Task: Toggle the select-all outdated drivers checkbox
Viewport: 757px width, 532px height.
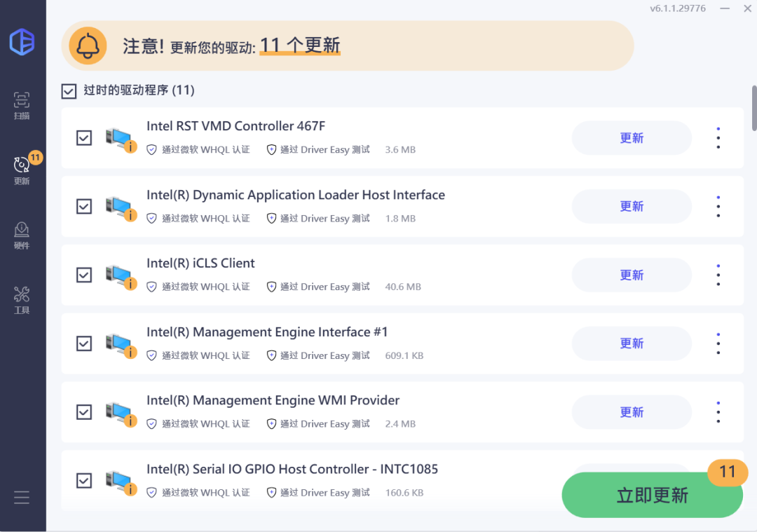Action: pos(69,90)
